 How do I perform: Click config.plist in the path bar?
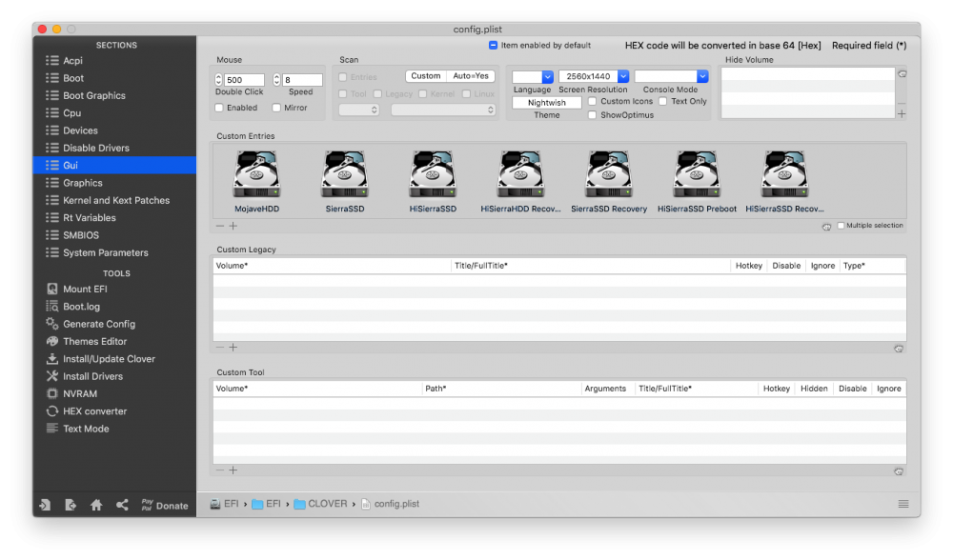[390, 504]
